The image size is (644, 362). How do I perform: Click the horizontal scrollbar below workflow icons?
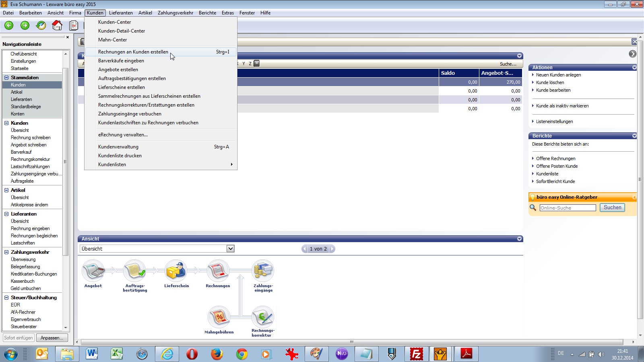tap(351, 342)
